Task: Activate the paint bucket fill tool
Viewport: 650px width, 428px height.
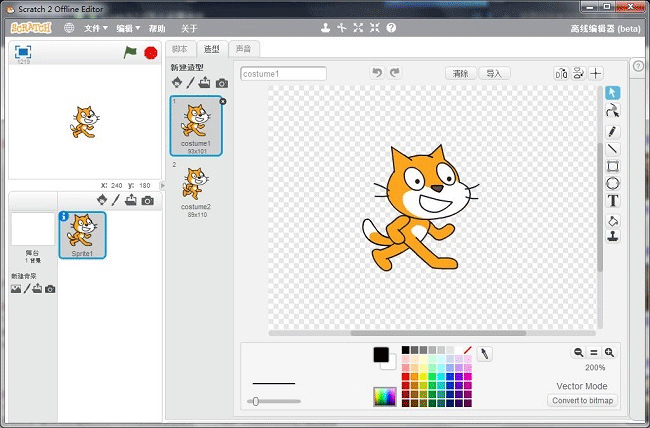Action: pos(613,219)
